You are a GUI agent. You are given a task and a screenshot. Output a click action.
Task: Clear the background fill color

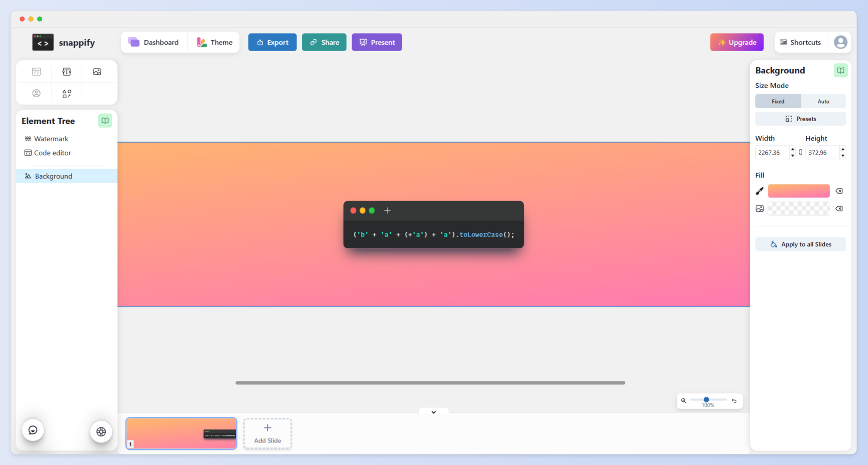tap(839, 191)
